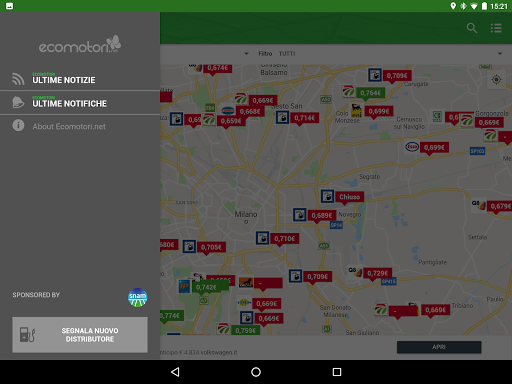Image resolution: width=512 pixels, height=384 pixels.
Task: Center map with my-location button
Action: 496,80
